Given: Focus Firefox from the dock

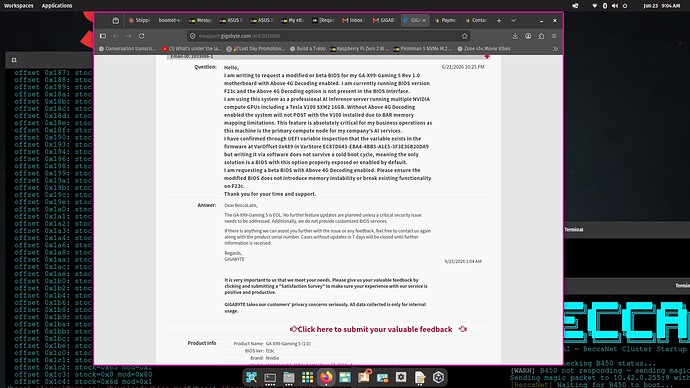Looking at the screenshot, I should 326,377.
